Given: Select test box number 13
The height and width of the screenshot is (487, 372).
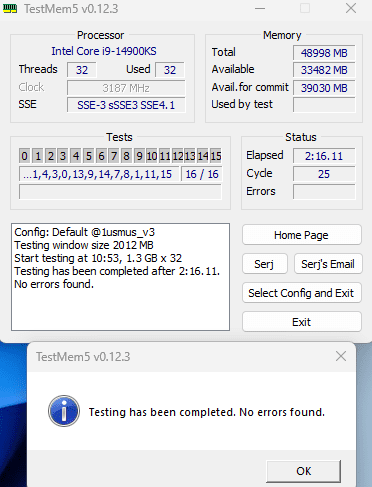Looking at the screenshot, I should click(x=190, y=156).
